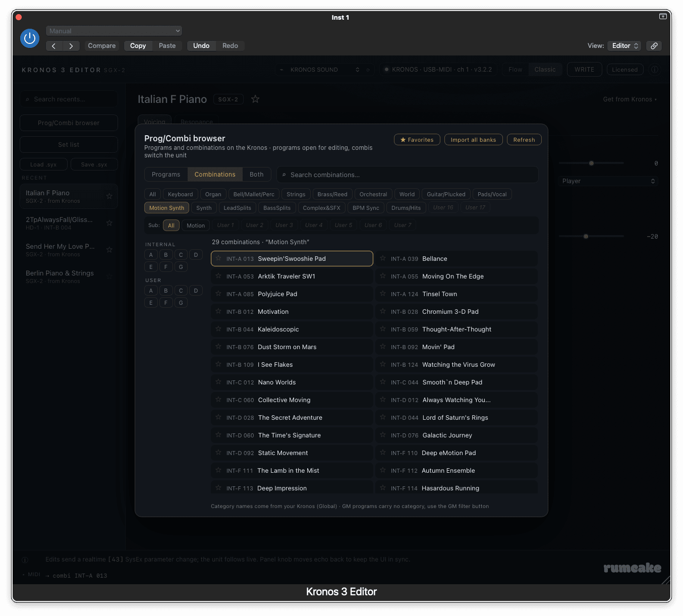Star Galactic Journey as favorite
Image resolution: width=683 pixels, height=616 pixels.
click(383, 435)
